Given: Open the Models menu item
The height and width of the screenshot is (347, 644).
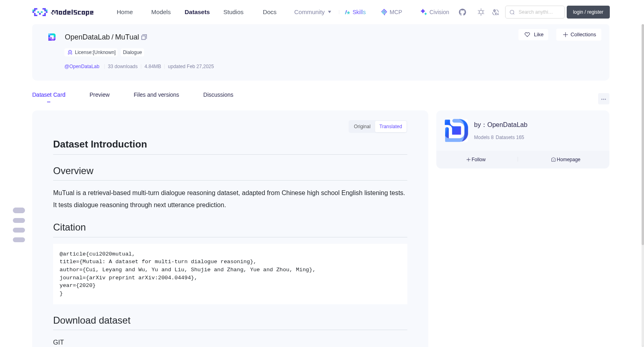Looking at the screenshot, I should [x=161, y=12].
